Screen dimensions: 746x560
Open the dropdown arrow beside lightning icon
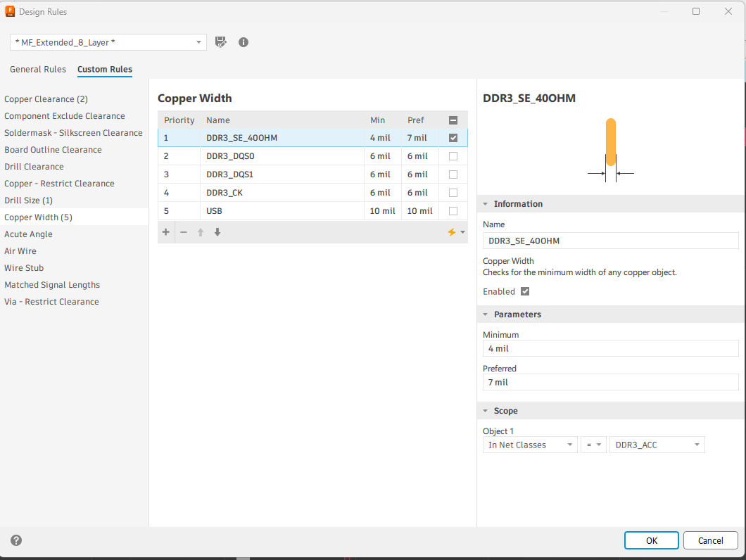(x=462, y=232)
